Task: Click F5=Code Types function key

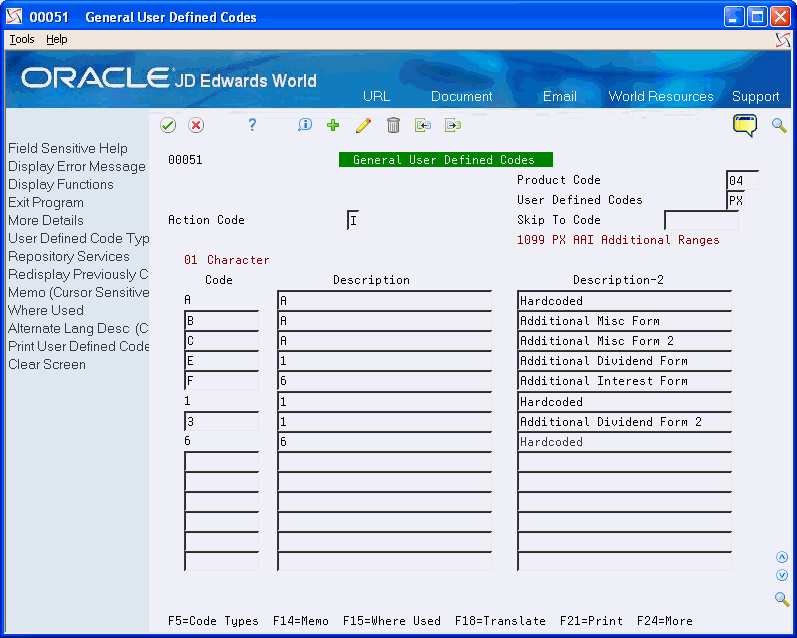Action: point(213,621)
